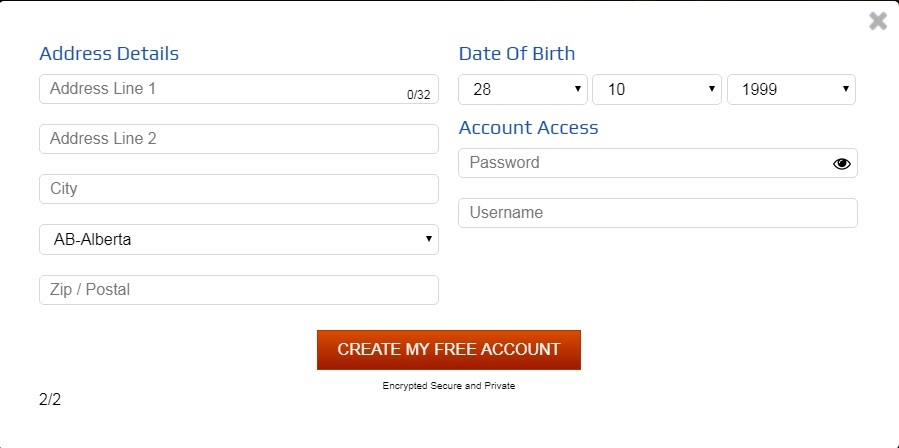This screenshot has width=899, height=448.
Task: Click into the City field
Action: [239, 189]
